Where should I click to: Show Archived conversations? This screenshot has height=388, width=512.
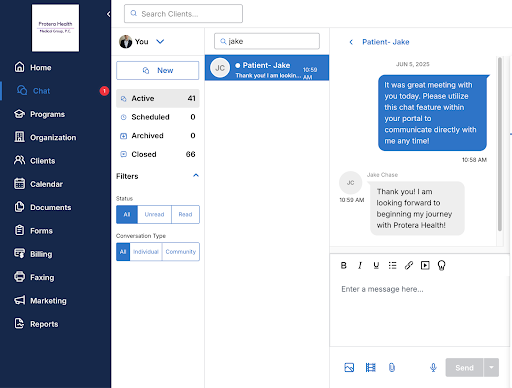coord(158,136)
